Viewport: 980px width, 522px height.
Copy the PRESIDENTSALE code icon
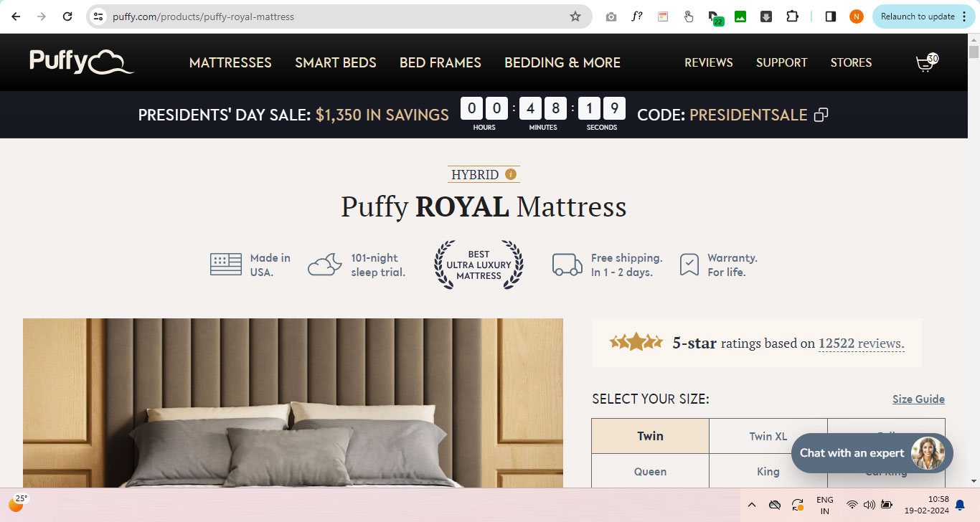821,115
